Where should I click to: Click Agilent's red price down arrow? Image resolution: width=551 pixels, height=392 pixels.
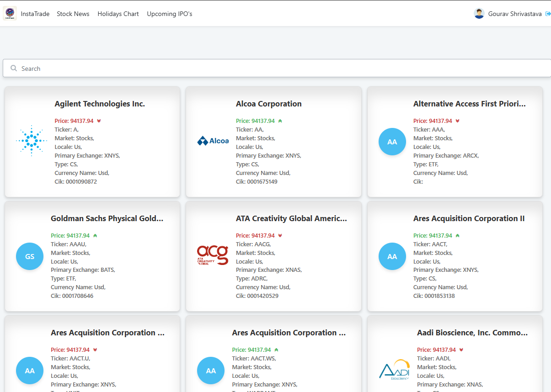tap(99, 121)
